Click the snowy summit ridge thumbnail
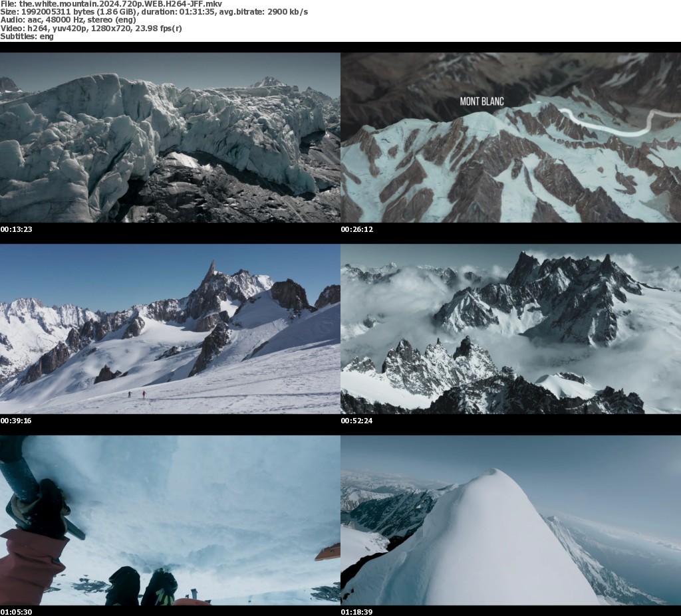681x616 pixels. (x=511, y=520)
